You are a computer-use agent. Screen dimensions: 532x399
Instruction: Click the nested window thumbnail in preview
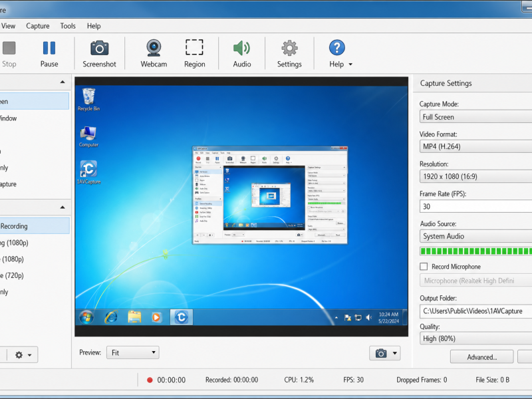pyautogui.click(x=270, y=195)
